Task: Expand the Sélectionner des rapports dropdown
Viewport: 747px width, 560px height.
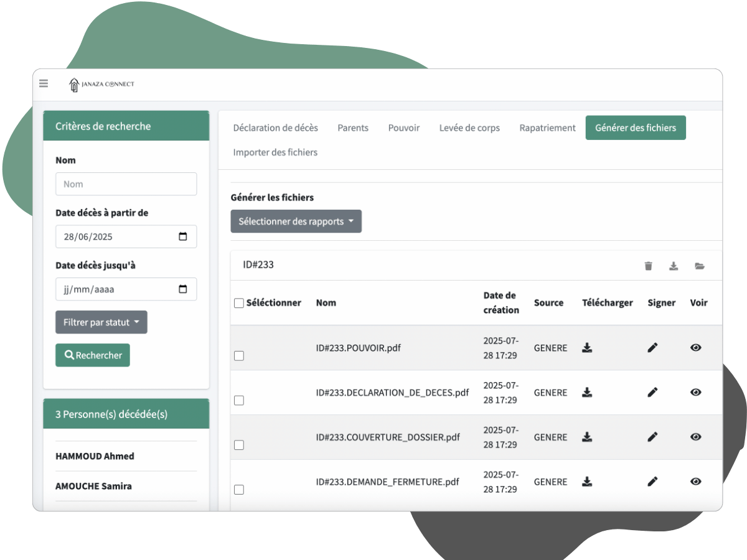Action: coord(296,222)
